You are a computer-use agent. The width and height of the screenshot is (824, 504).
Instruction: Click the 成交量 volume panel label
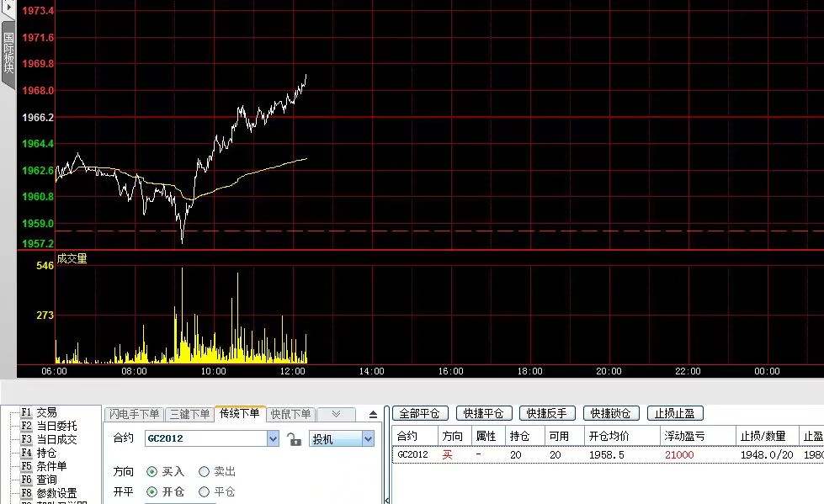(x=72, y=258)
